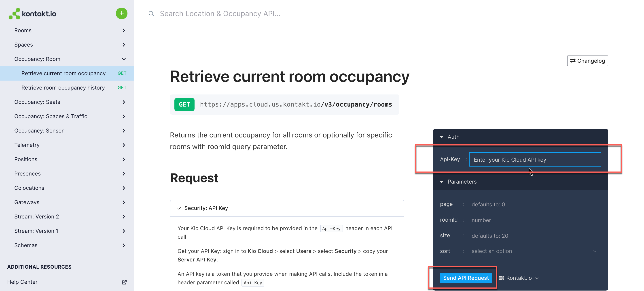Expand the Positions chevron
This screenshot has width=644, height=291.
click(x=124, y=159)
